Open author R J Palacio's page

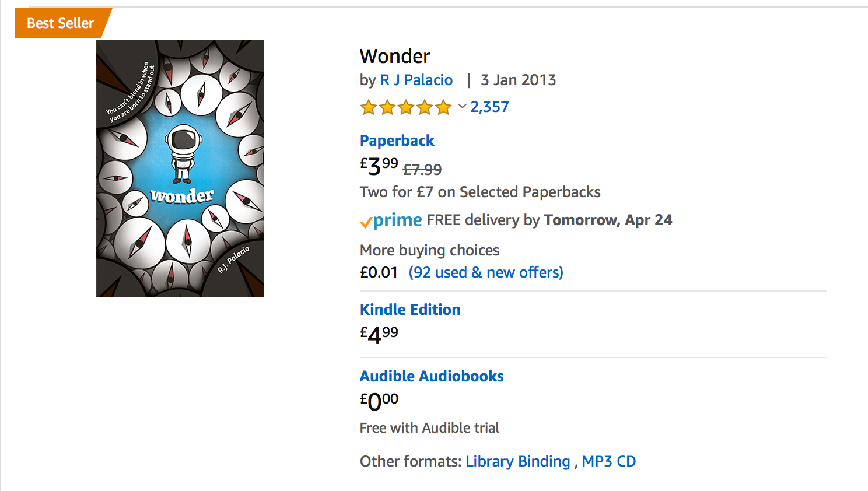click(416, 80)
